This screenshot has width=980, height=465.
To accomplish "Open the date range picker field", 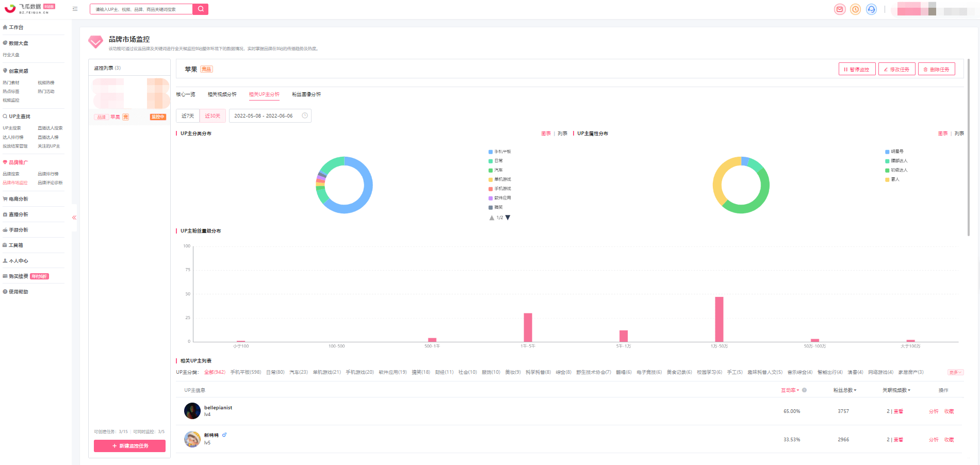I will click(270, 115).
